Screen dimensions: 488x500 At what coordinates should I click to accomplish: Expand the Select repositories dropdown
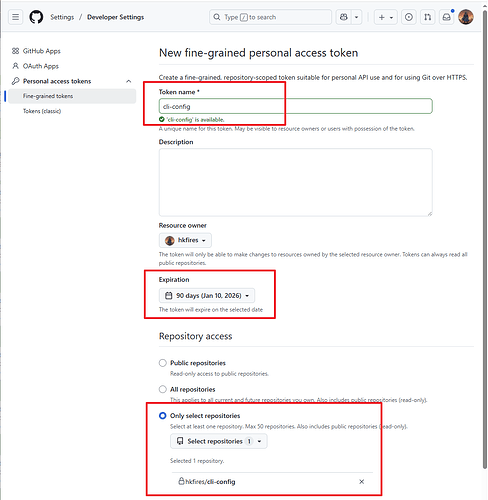(219, 441)
